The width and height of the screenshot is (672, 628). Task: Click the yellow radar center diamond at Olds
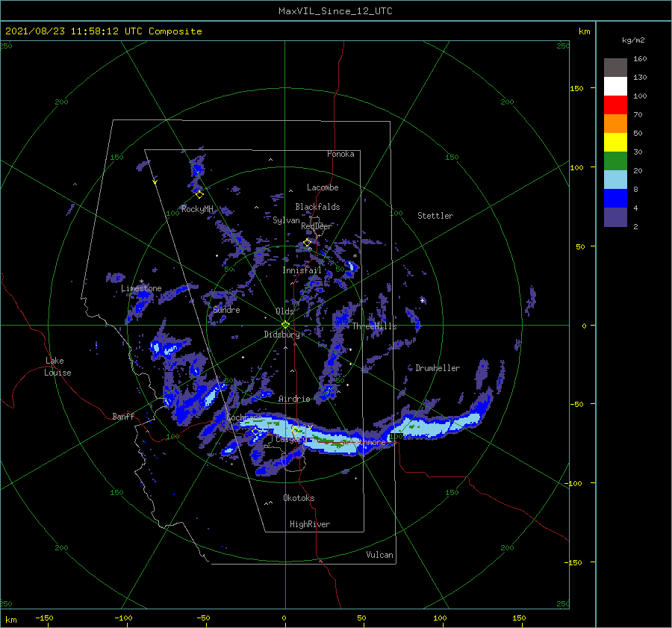[x=285, y=325]
